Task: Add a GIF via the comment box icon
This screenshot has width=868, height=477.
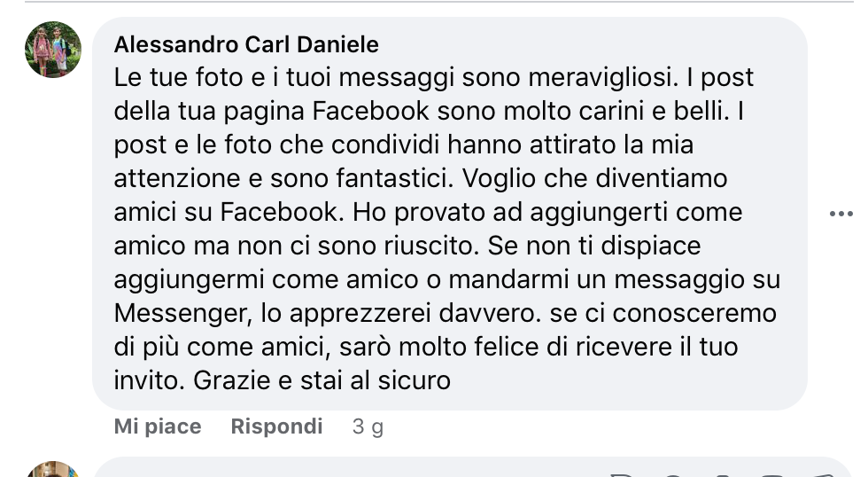Action: pyautogui.click(x=772, y=475)
